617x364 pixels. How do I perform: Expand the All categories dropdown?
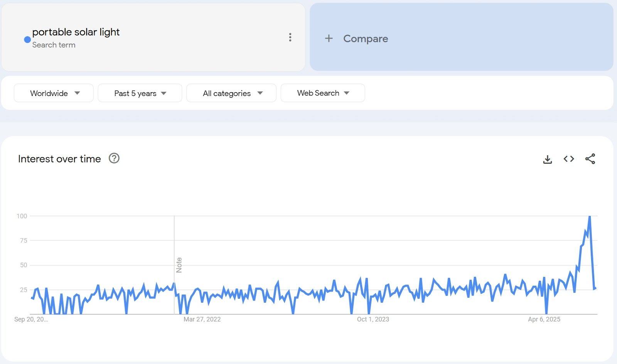click(231, 93)
